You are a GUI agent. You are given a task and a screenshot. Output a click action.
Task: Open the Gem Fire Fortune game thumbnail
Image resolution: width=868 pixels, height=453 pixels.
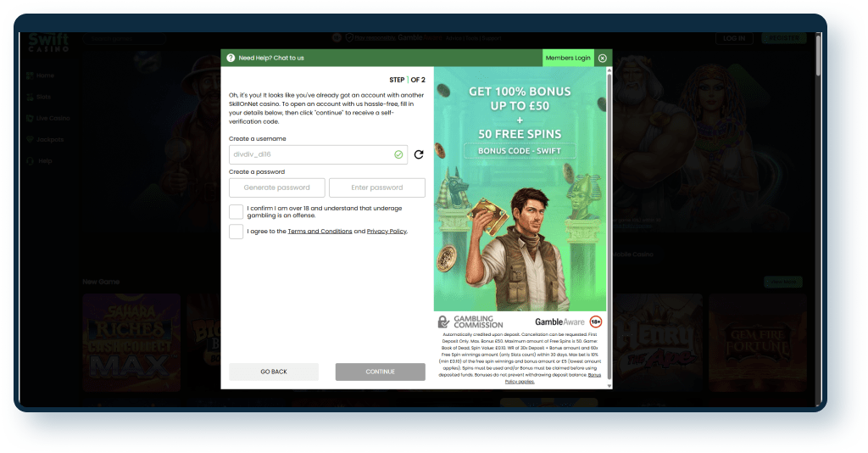[757, 343]
